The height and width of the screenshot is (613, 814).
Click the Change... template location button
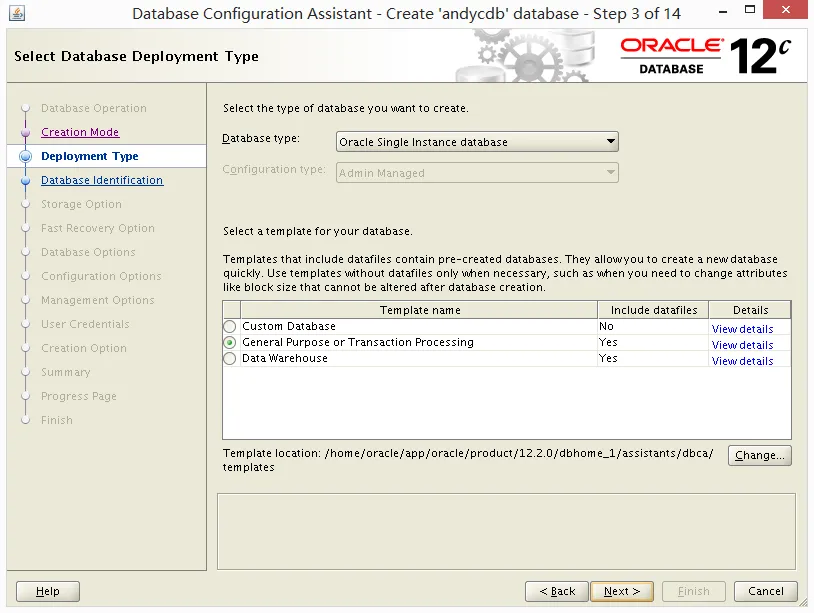click(x=759, y=455)
